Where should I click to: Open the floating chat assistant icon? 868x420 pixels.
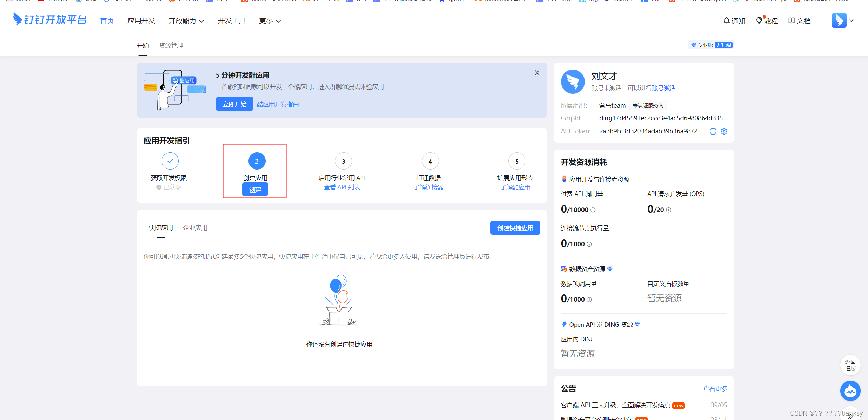click(x=850, y=391)
